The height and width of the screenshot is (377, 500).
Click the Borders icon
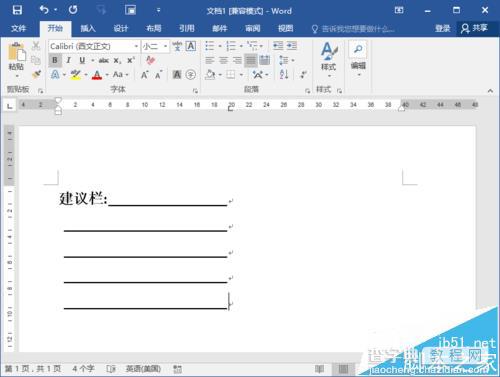pyautogui.click(x=231, y=74)
